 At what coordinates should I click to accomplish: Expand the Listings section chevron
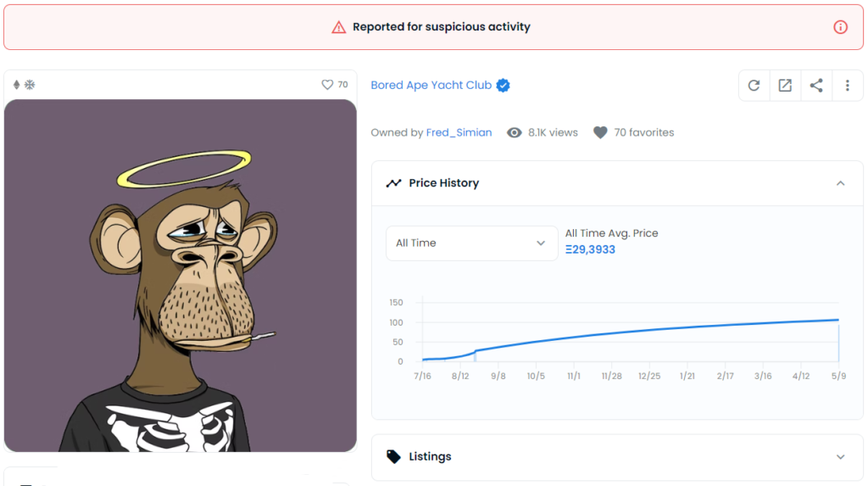[x=840, y=457]
